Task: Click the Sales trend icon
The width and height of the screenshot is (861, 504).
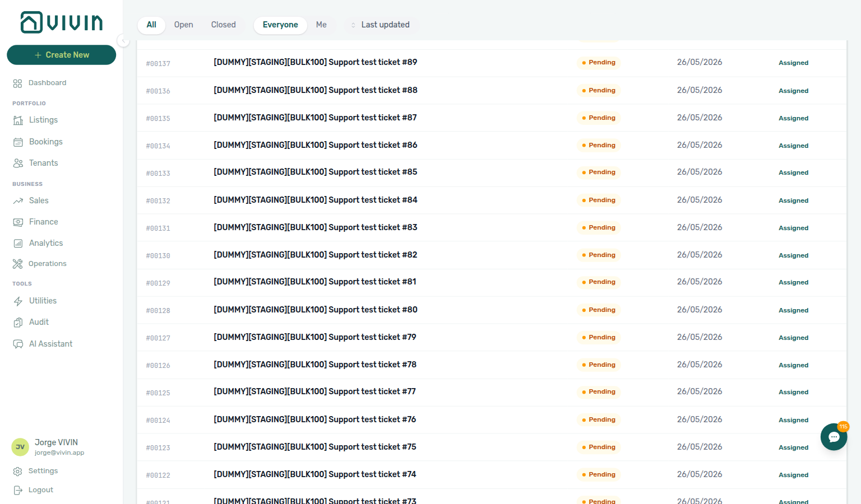Action: click(18, 200)
